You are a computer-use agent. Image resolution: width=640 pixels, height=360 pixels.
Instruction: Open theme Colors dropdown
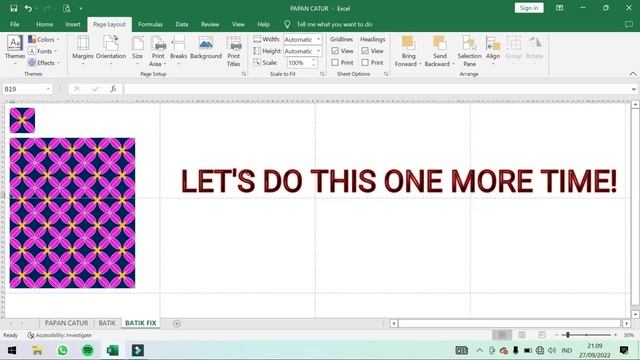[44, 40]
